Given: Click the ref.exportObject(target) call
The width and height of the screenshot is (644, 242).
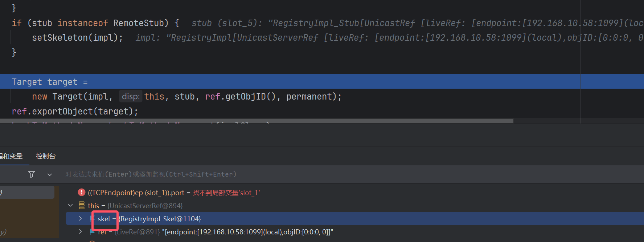Looking at the screenshot, I should click(x=75, y=112).
